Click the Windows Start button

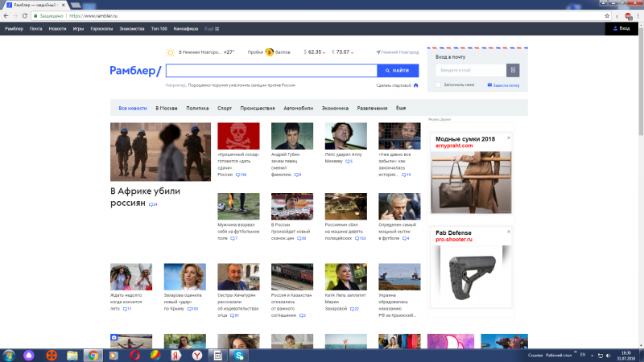pyautogui.click(x=9, y=356)
